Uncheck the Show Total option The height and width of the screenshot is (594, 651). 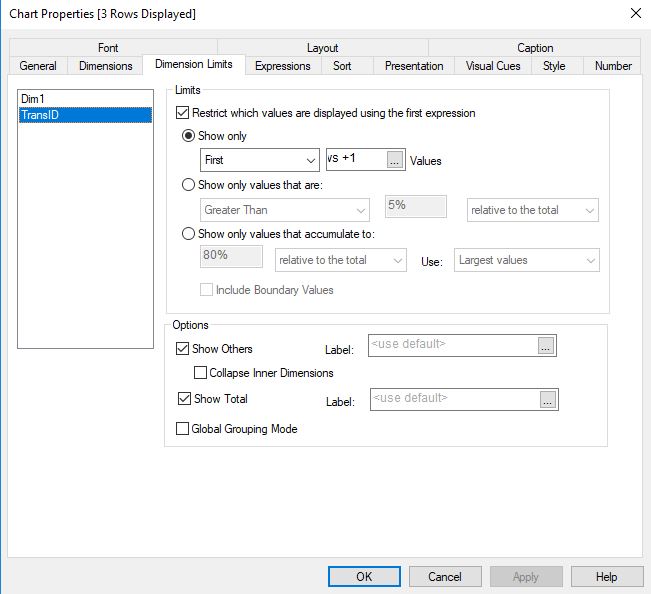tap(182, 398)
